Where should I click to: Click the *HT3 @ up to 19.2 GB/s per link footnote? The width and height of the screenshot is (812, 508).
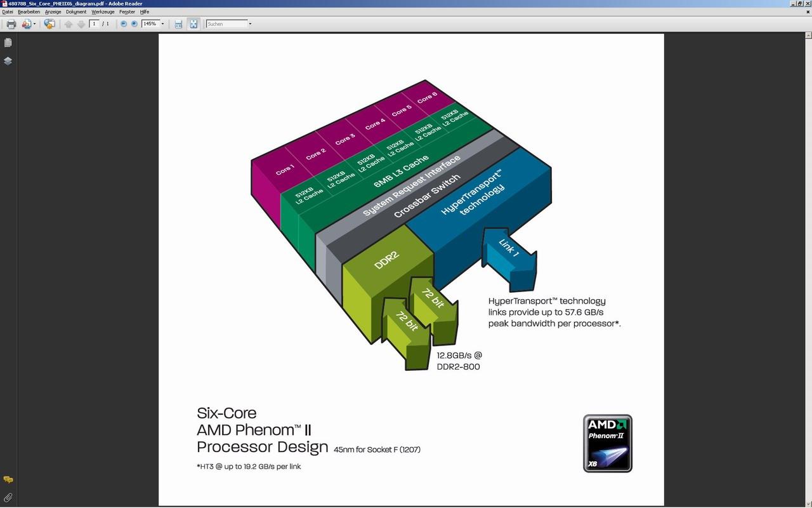pyautogui.click(x=249, y=466)
